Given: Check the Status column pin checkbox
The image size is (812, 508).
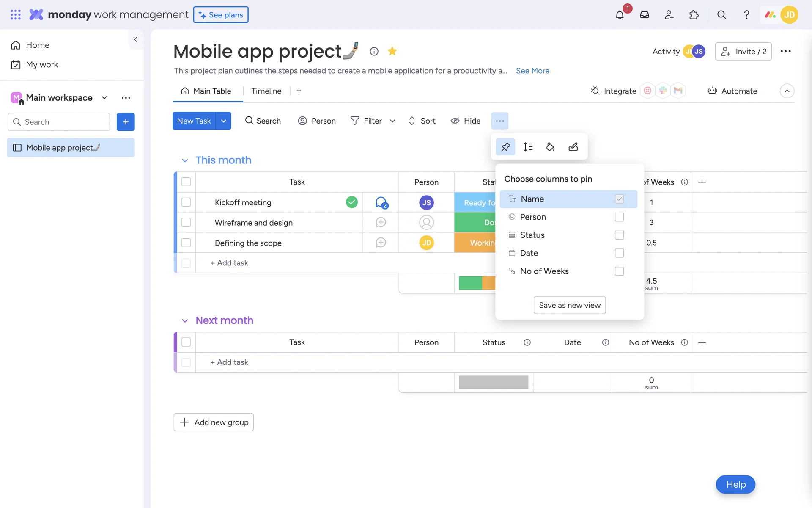Looking at the screenshot, I should [619, 235].
